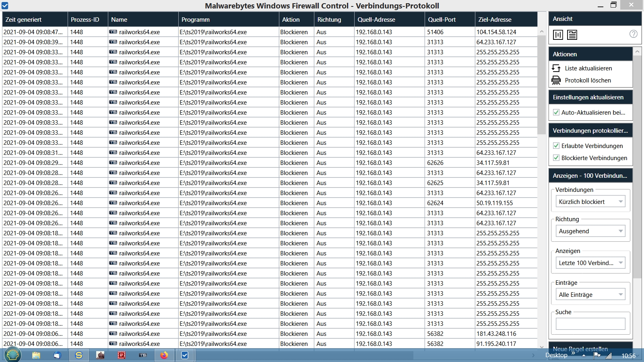Click the railworks64.exe icon in the 09:08:39 row
644x362 pixels.
(113, 42)
